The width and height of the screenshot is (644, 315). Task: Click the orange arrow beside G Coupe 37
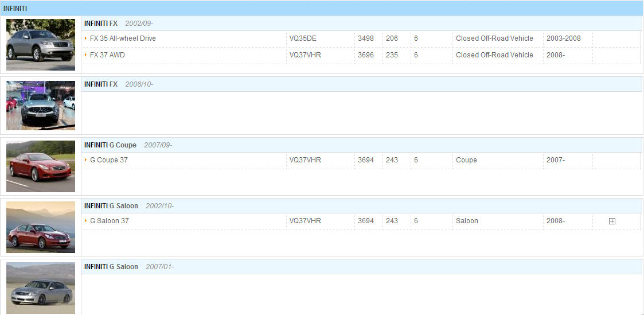[86, 160]
